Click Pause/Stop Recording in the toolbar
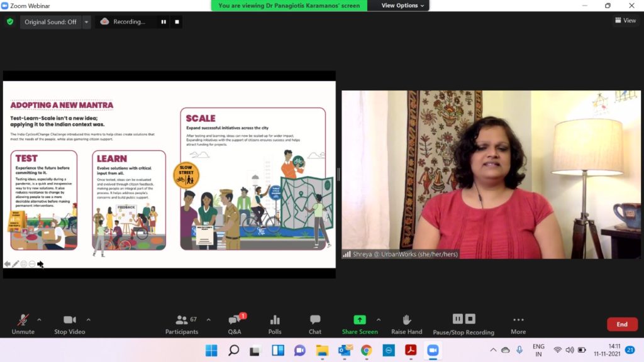 click(464, 324)
